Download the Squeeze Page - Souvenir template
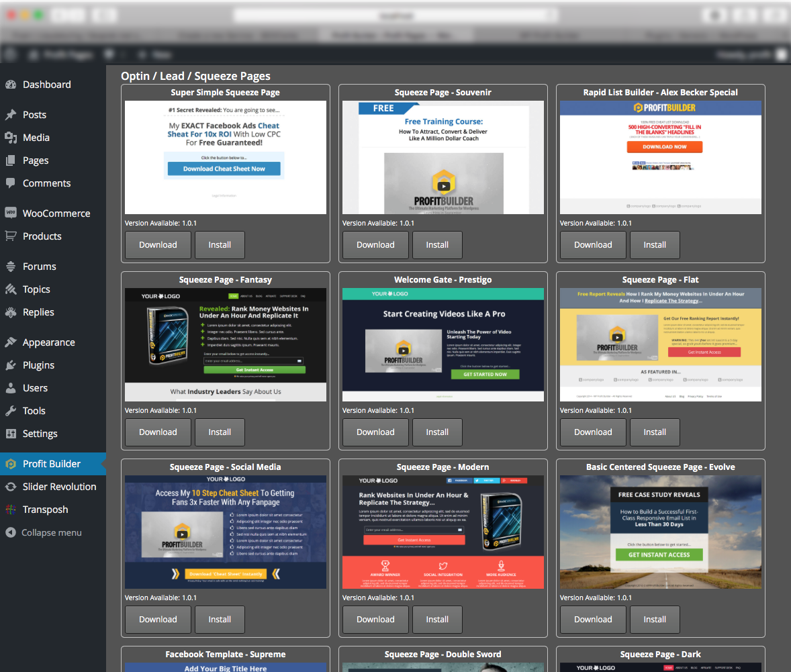 [x=375, y=244]
